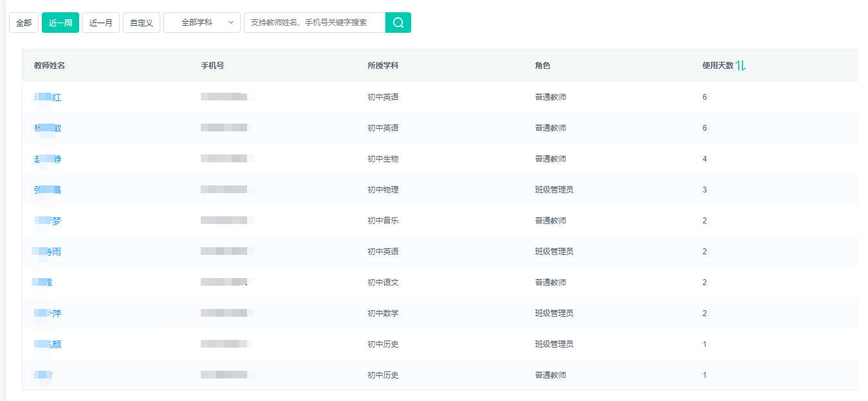Focus the teacher name/phone search field
The image size is (868, 401).
pyautogui.click(x=314, y=23)
